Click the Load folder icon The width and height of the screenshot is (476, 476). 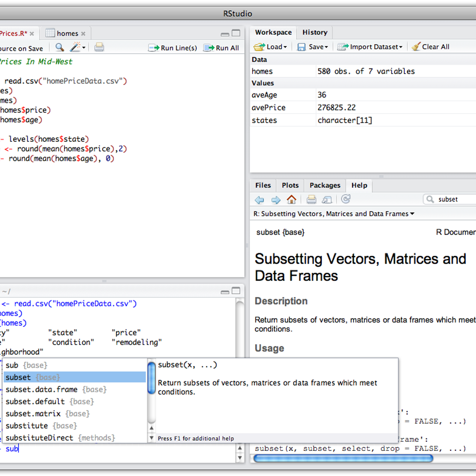pyautogui.click(x=259, y=47)
